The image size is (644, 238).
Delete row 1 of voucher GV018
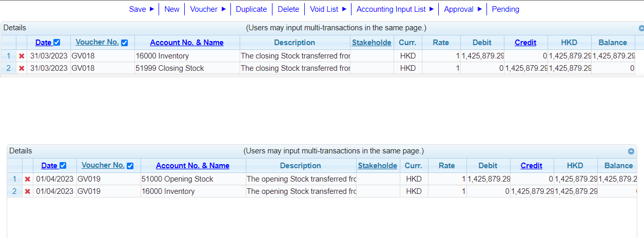[22, 56]
